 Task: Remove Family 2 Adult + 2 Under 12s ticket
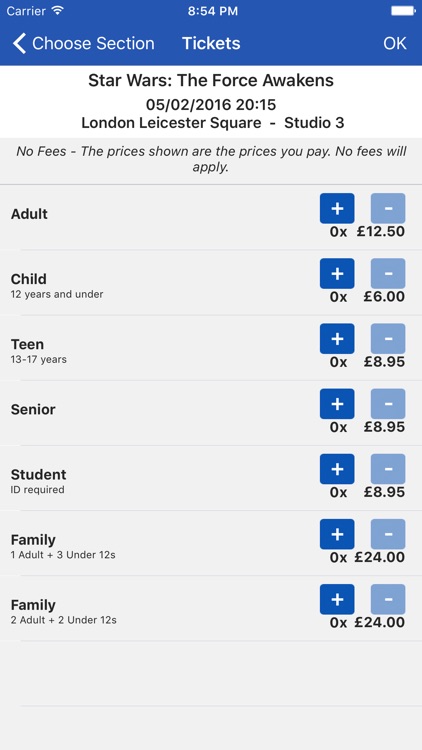click(x=388, y=599)
